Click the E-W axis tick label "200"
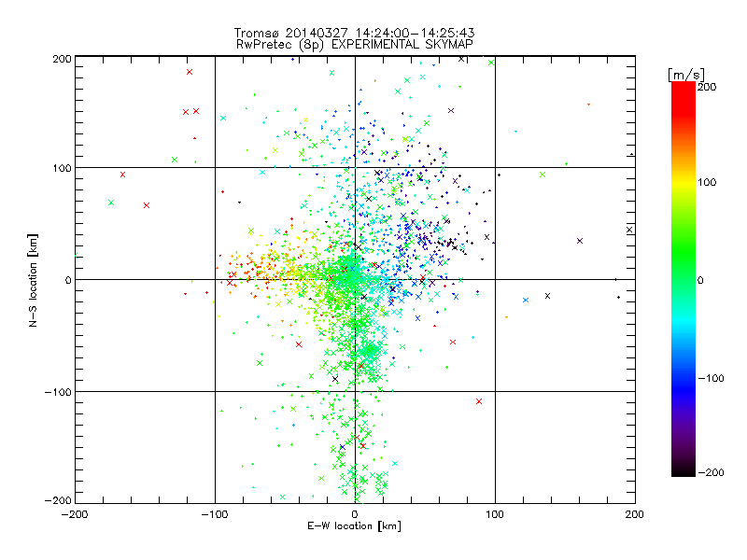This screenshot has width=747, height=560. point(635,515)
